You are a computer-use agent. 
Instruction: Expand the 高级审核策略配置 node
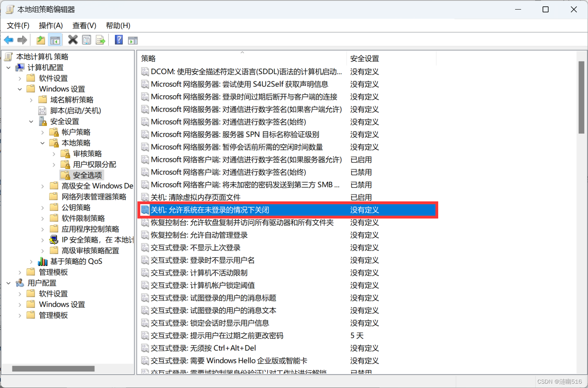(42, 250)
